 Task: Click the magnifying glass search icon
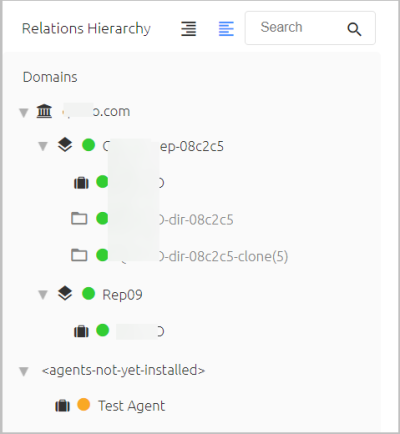354,29
